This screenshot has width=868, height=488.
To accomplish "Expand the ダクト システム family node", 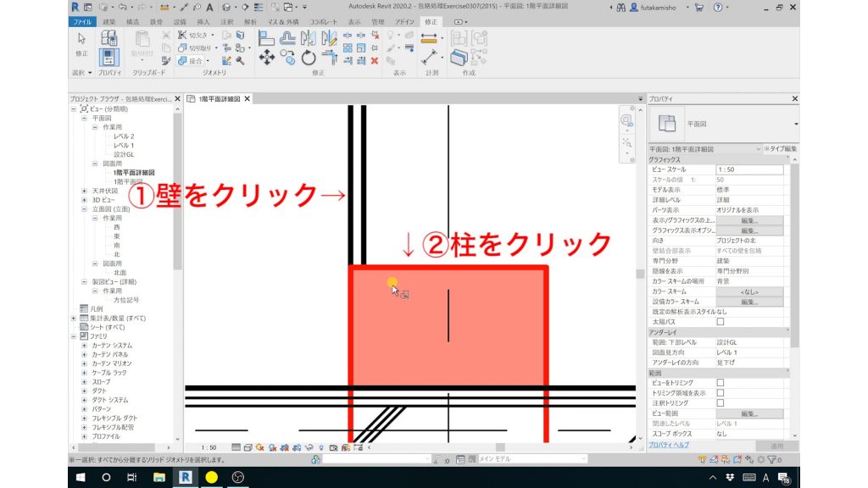I will tap(84, 400).
